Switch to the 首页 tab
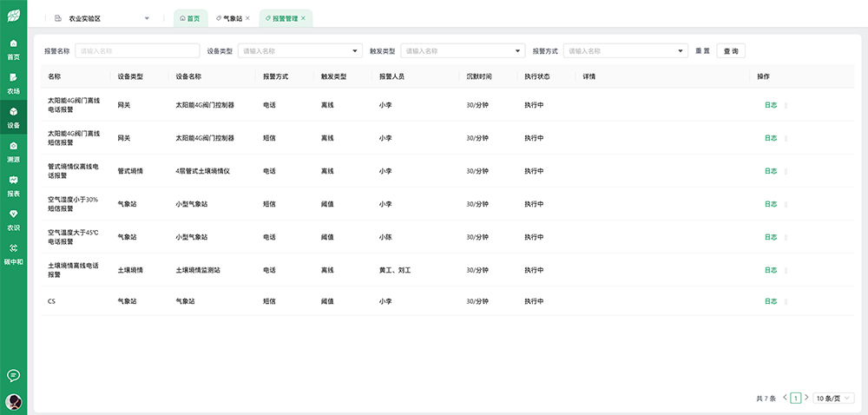The height and width of the screenshot is (415, 868). [x=189, y=18]
